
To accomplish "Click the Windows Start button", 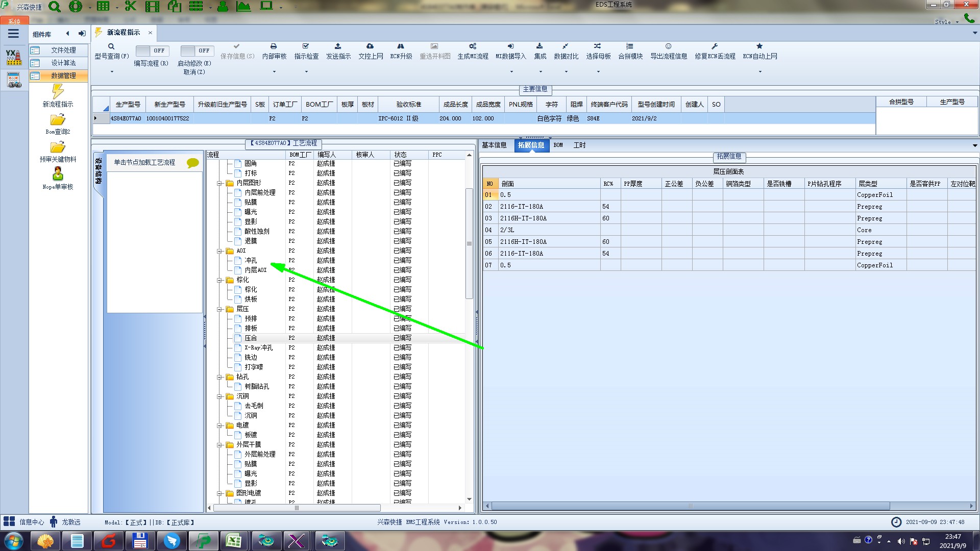I will 14,541.
